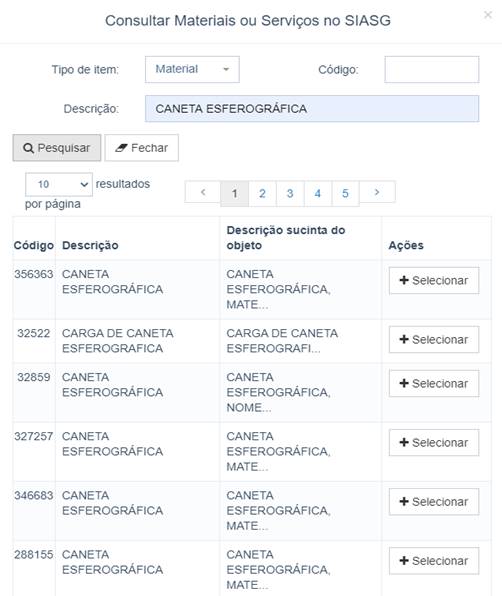Switch to results page 3
This screenshot has height=596, width=502.
pos(290,193)
